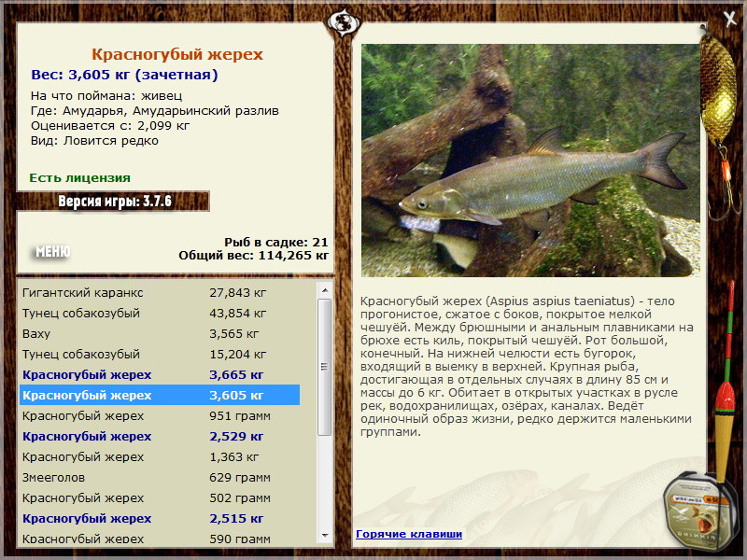Select Красногубый жерех 2,529 кг row
This screenshot has height=560, width=747.
pyautogui.click(x=160, y=436)
